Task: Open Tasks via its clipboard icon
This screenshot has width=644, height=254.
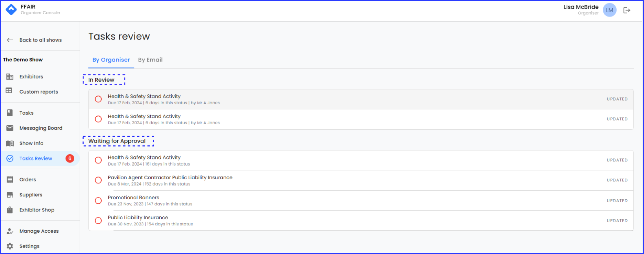Action: (10, 113)
